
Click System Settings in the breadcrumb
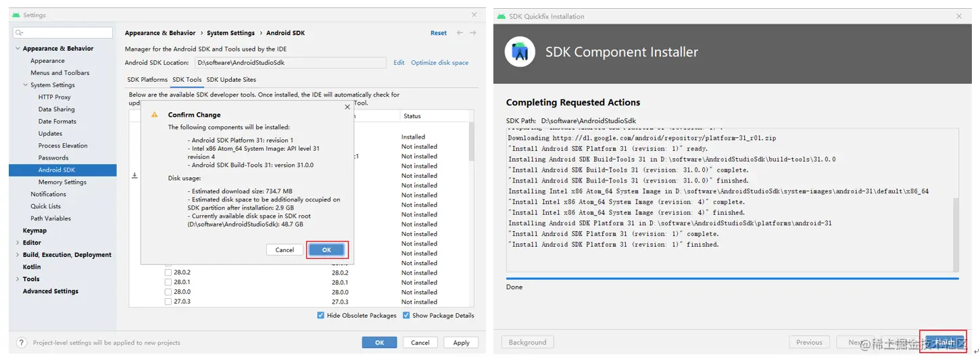230,32
